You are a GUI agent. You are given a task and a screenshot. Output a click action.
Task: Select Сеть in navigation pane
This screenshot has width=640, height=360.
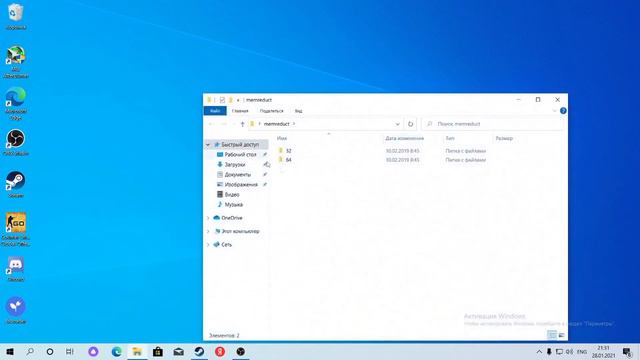click(227, 244)
